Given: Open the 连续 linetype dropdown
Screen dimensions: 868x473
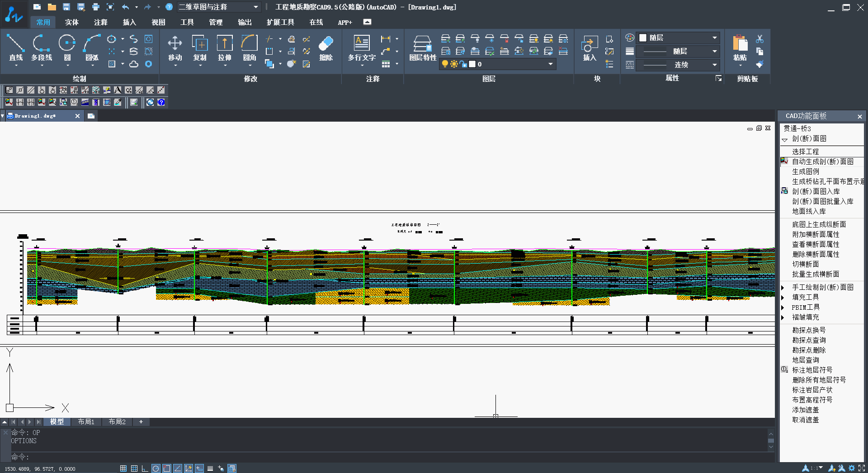Looking at the screenshot, I should click(x=714, y=65).
